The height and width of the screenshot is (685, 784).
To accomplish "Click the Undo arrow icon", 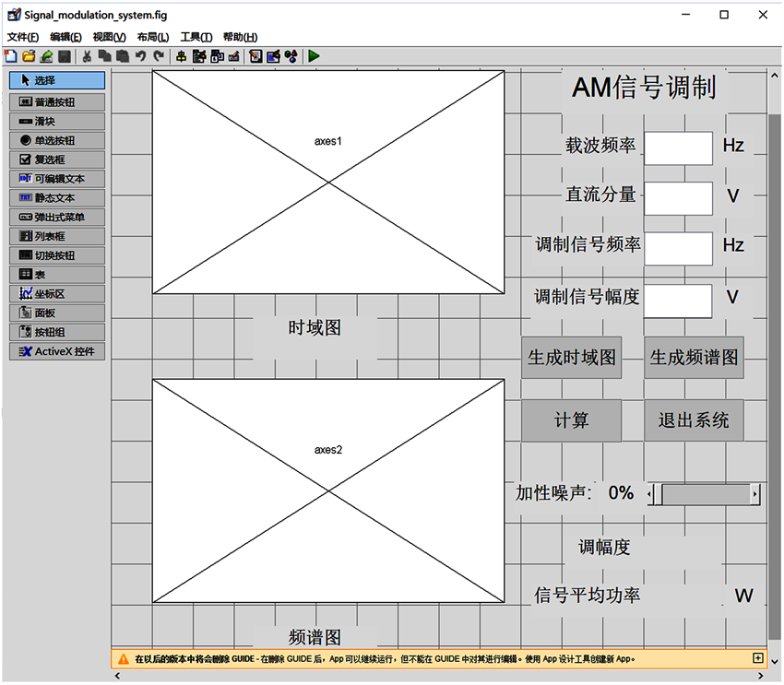I will [x=141, y=56].
